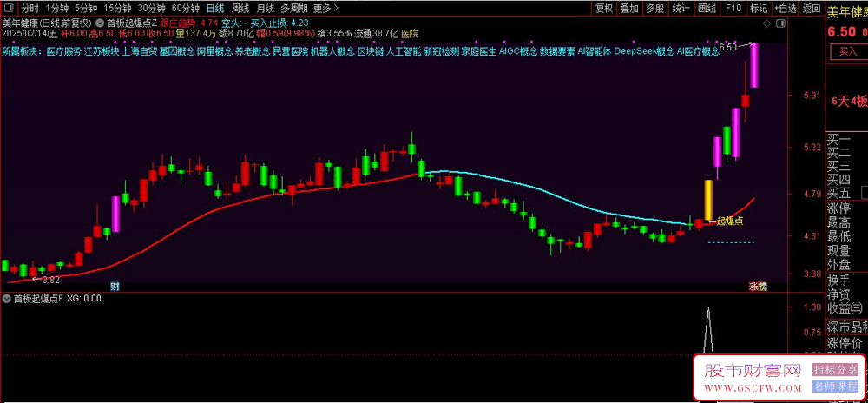Switch to 月线 monthly chart
This screenshot has width=868, height=403.
pyautogui.click(x=265, y=8)
